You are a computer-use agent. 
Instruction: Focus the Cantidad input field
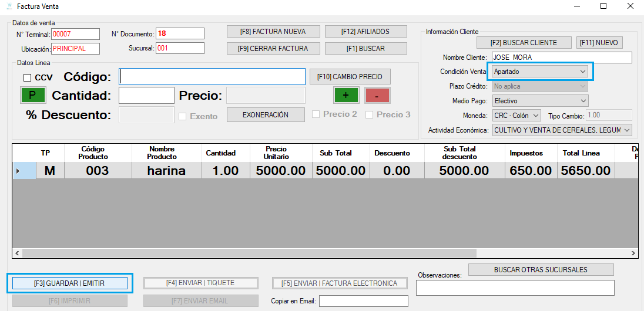[x=147, y=96]
